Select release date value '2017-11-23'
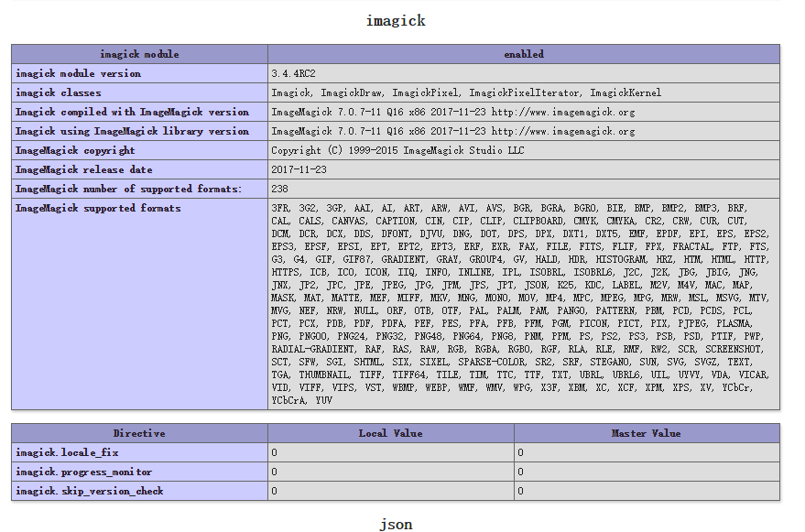 [x=299, y=170]
